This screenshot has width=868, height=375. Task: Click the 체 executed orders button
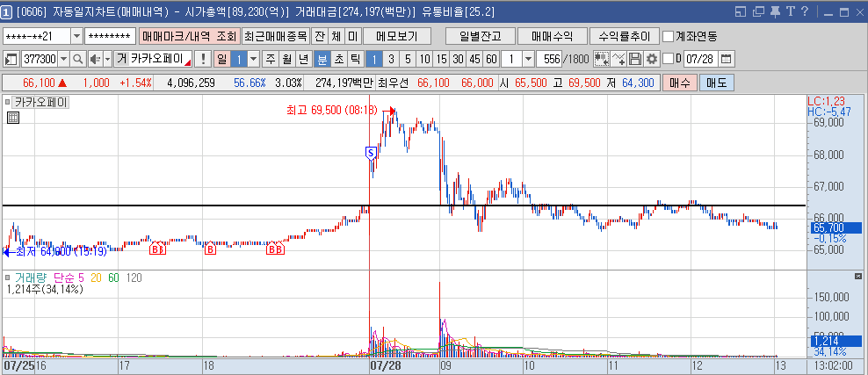click(x=336, y=37)
